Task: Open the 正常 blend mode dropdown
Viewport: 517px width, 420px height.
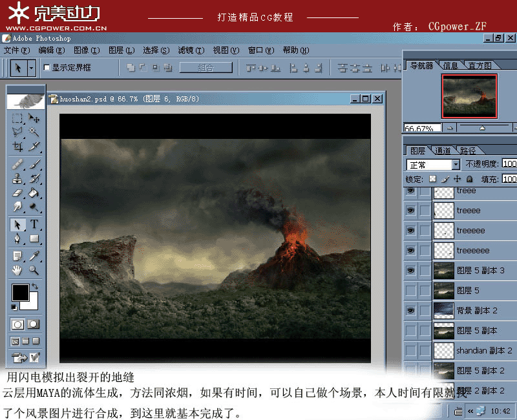Action: pos(456,164)
